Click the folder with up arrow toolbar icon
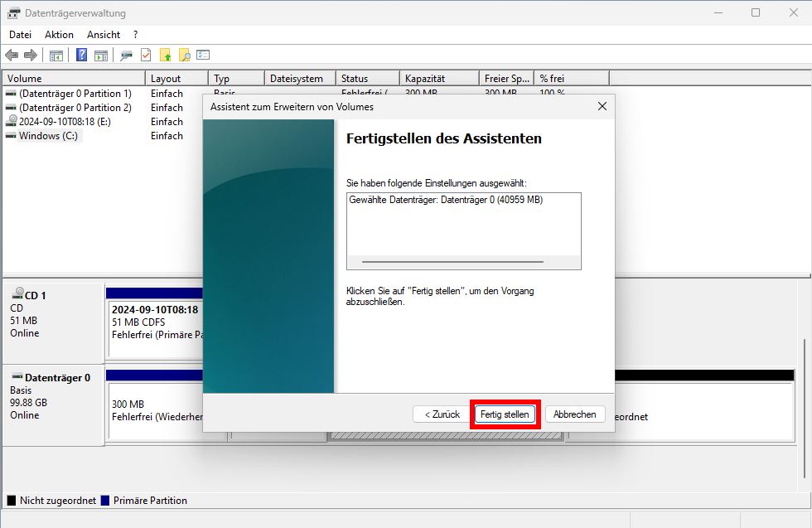Viewport: 812px width, 528px height. pos(167,55)
